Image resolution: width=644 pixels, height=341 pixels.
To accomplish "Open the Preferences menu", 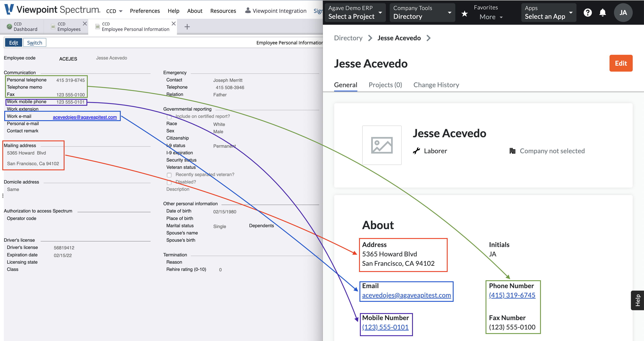I will 145,11.
